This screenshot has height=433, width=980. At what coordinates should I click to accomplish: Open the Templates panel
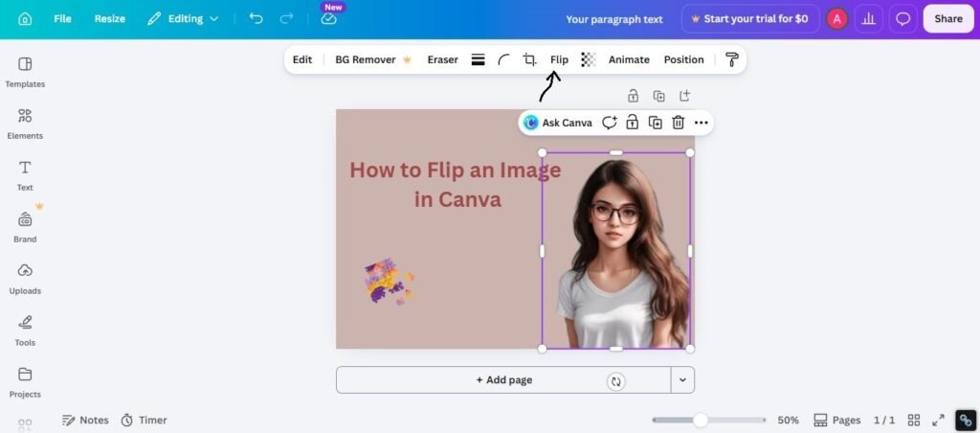point(25,72)
